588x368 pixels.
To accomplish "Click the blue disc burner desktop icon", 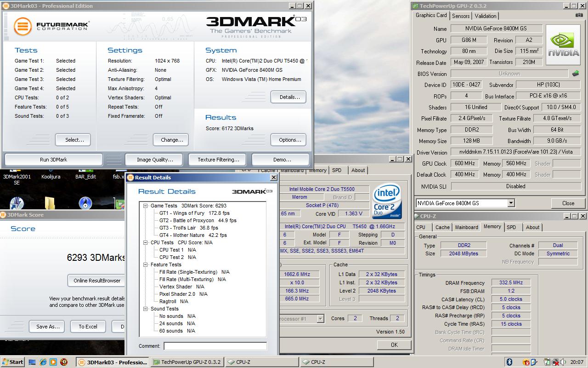I will [x=85, y=203].
